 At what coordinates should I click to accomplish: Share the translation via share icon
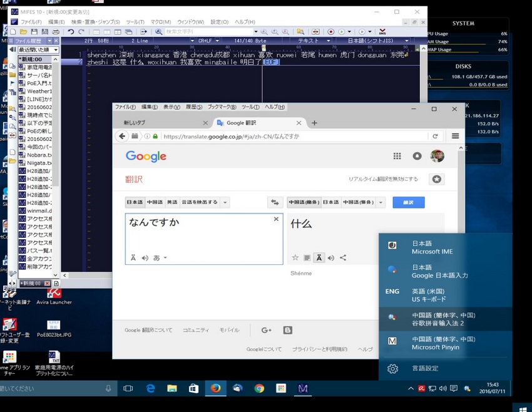(x=343, y=257)
